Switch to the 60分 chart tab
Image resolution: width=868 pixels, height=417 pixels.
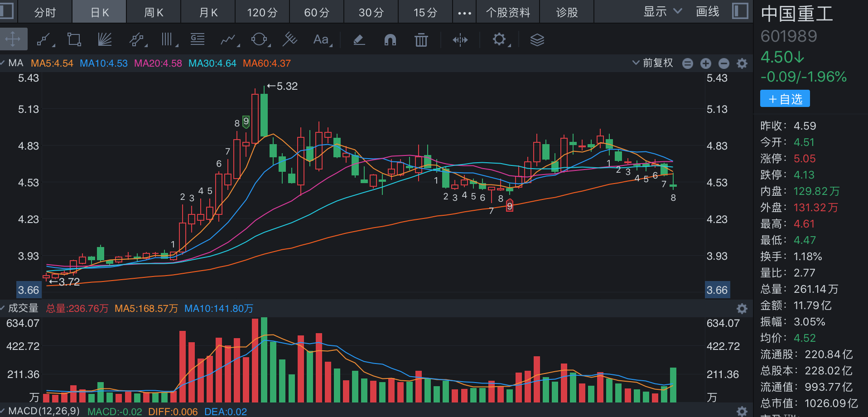(317, 13)
